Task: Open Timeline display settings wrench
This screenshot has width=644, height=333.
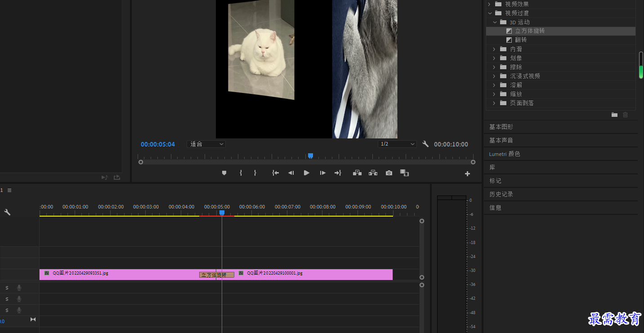Action: tap(7, 212)
